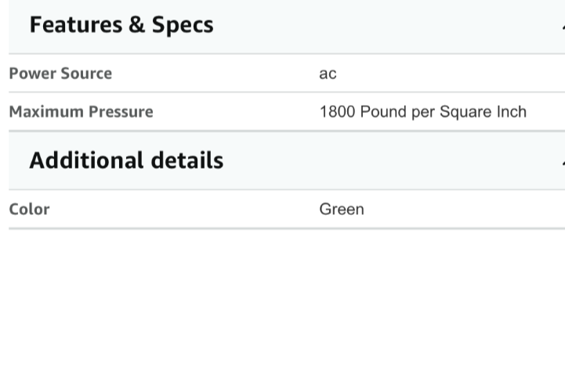Viewport: 565px width, 392px height.
Task: Click the Green color value
Action: (342, 209)
